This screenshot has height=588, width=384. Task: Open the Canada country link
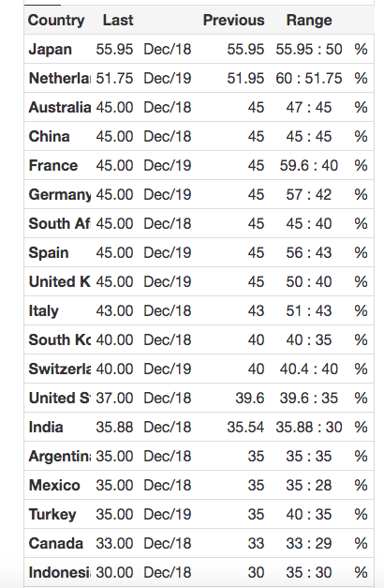click(x=56, y=543)
